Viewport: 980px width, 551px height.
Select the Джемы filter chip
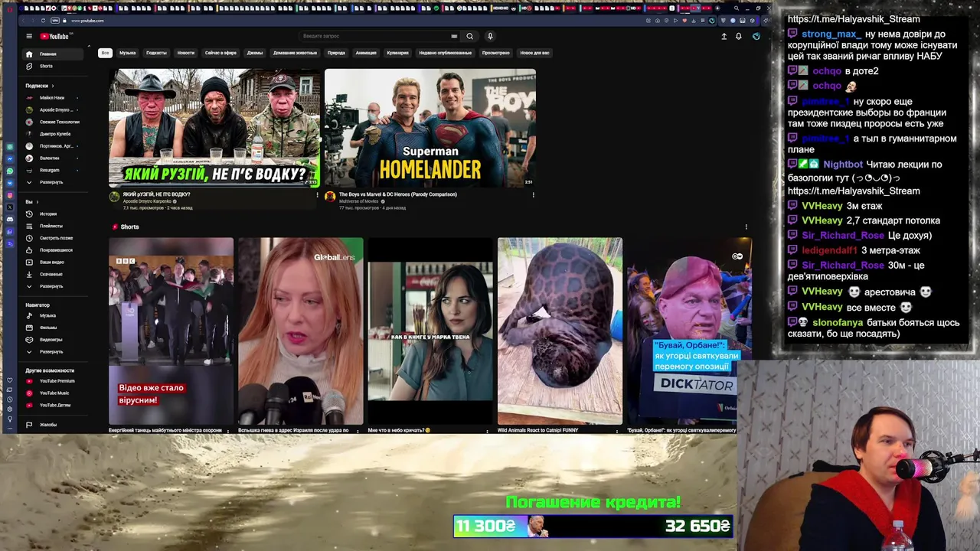coord(255,53)
